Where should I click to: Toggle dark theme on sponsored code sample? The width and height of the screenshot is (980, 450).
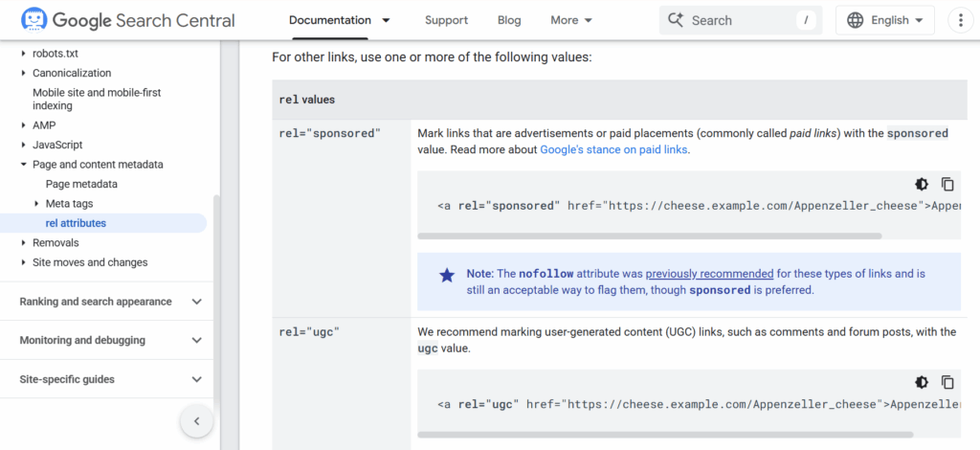(922, 184)
